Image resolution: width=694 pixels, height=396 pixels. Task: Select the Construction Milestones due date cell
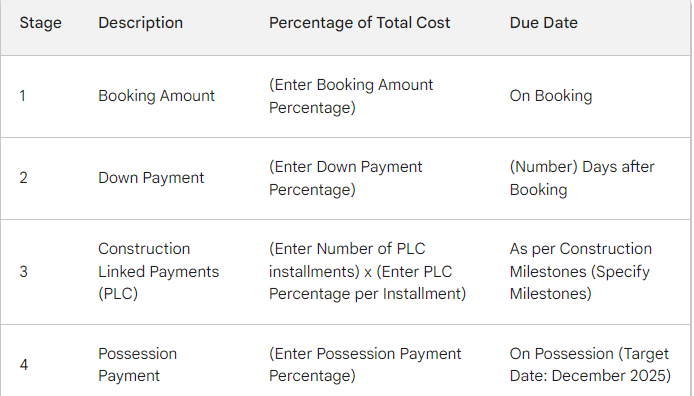pos(581,271)
